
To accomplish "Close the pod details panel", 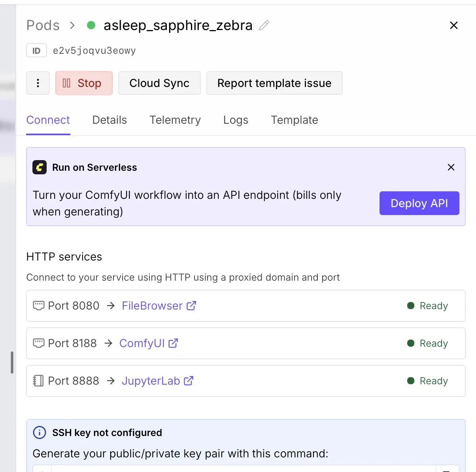I will click(454, 26).
